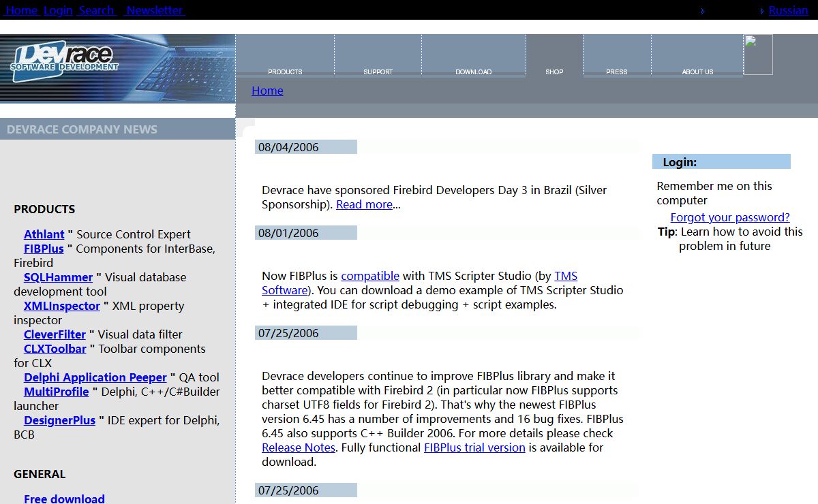The height and width of the screenshot is (504, 818).
Task: Open the Login link in top bar
Action: point(58,10)
